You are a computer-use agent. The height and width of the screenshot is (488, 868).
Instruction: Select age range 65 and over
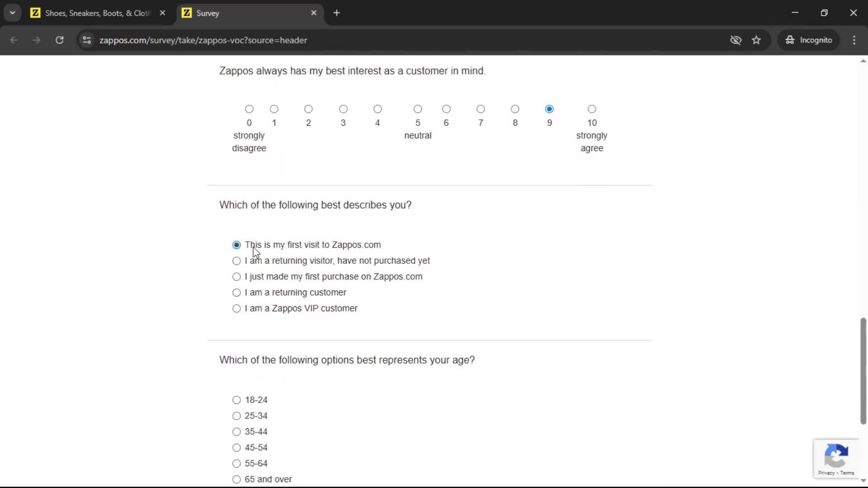[x=236, y=479]
